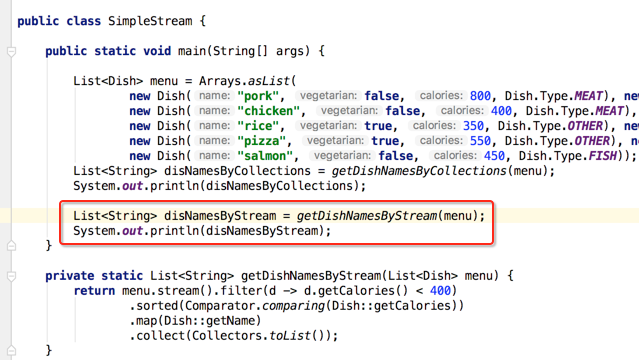
Task: Click the "pork" string literal
Action: coord(258,96)
